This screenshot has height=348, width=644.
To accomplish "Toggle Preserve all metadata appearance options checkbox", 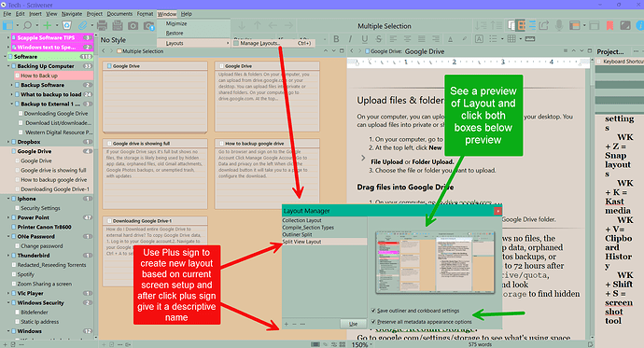I will [373, 322].
